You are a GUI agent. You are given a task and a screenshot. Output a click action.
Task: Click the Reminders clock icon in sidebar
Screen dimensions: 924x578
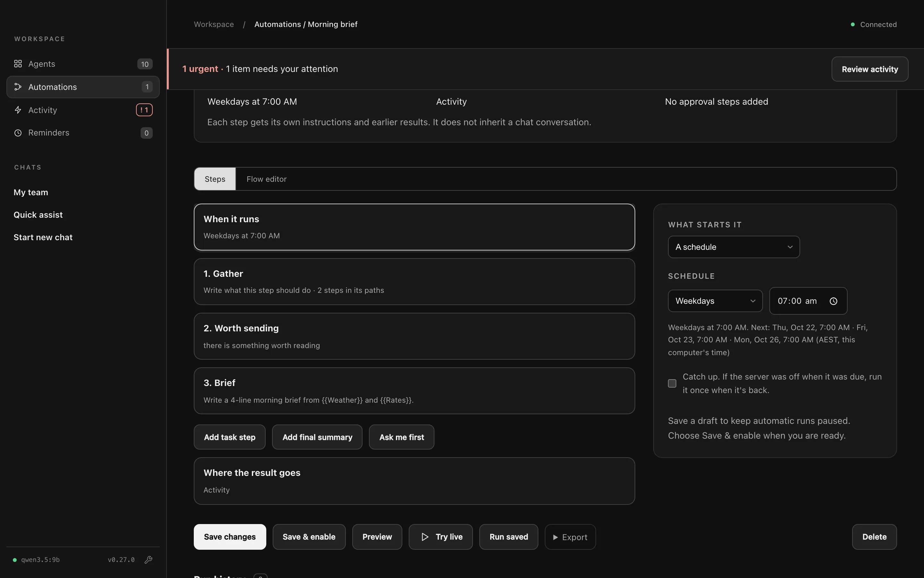18,133
